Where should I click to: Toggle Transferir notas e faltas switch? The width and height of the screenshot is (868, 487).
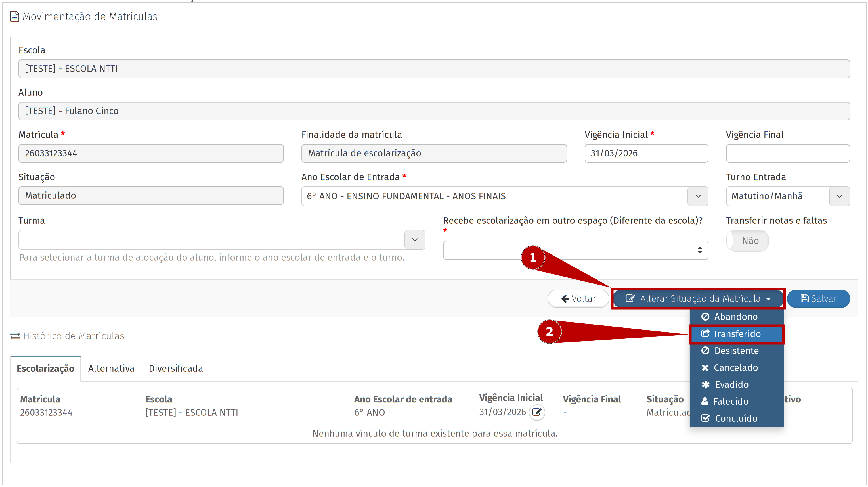point(747,241)
